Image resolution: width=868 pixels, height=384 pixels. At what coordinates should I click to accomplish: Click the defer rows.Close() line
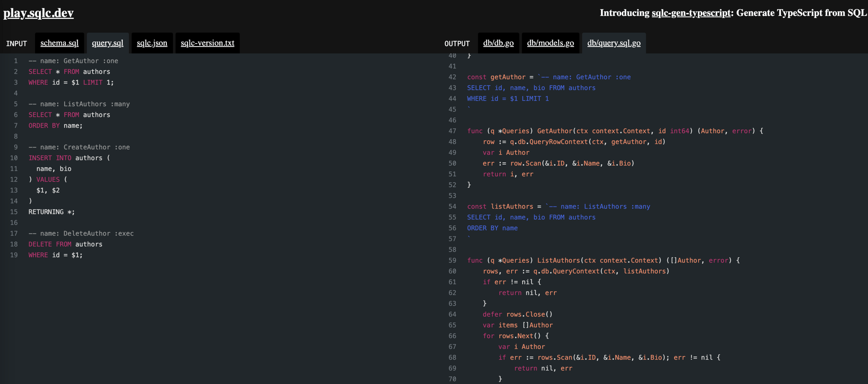[517, 315]
